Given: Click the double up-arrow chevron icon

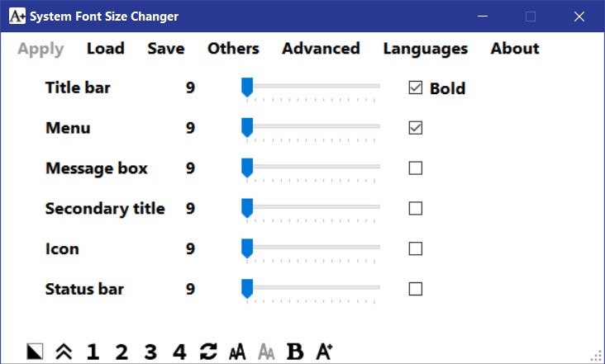Looking at the screenshot, I should tap(64, 352).
